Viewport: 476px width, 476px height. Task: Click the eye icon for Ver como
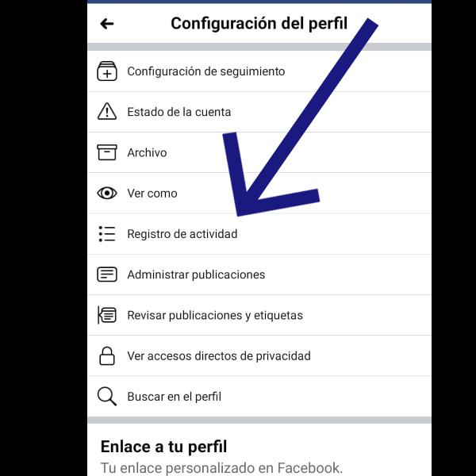[x=107, y=193]
